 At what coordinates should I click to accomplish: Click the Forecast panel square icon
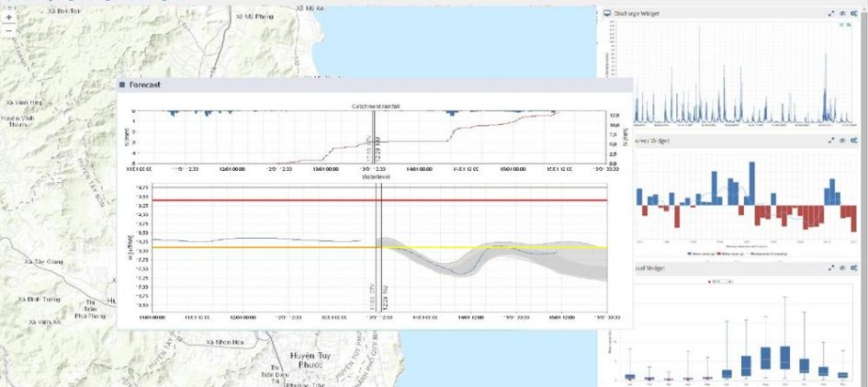click(122, 85)
